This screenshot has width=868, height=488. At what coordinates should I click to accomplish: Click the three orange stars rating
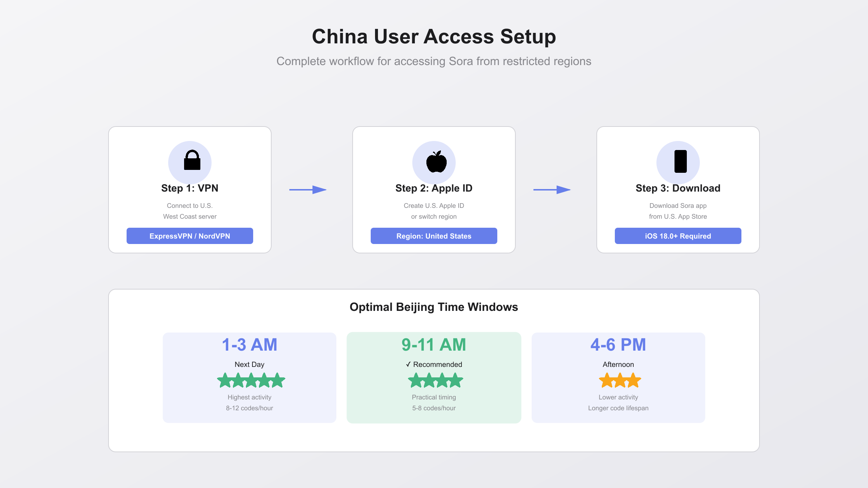620,380
